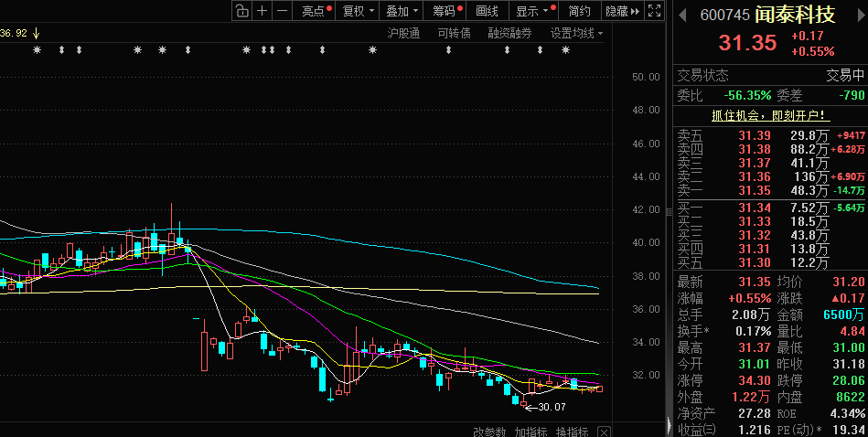
Task: Click the 净资产 value 27.28
Action: point(754,414)
